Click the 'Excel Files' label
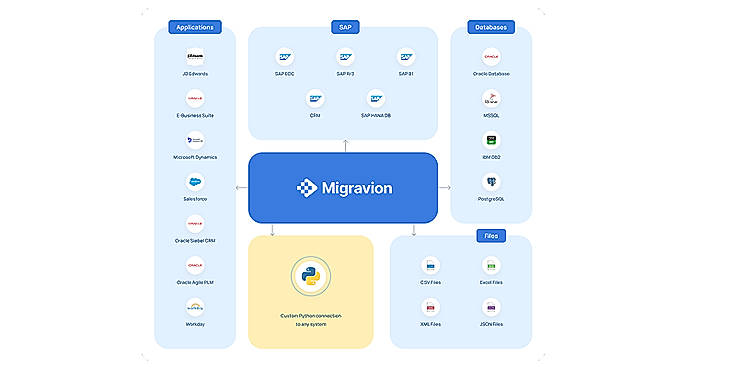Image resolution: width=736 pixels, height=368 pixels. [491, 283]
